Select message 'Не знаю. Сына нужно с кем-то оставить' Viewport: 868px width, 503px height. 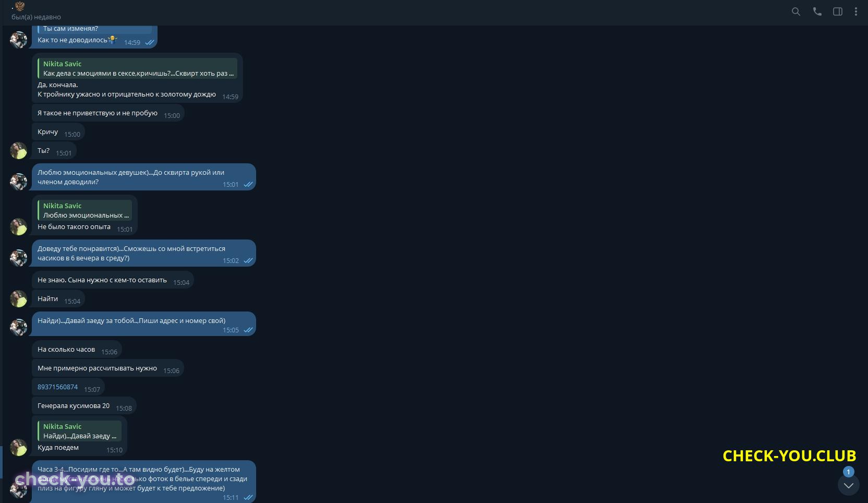tap(113, 280)
